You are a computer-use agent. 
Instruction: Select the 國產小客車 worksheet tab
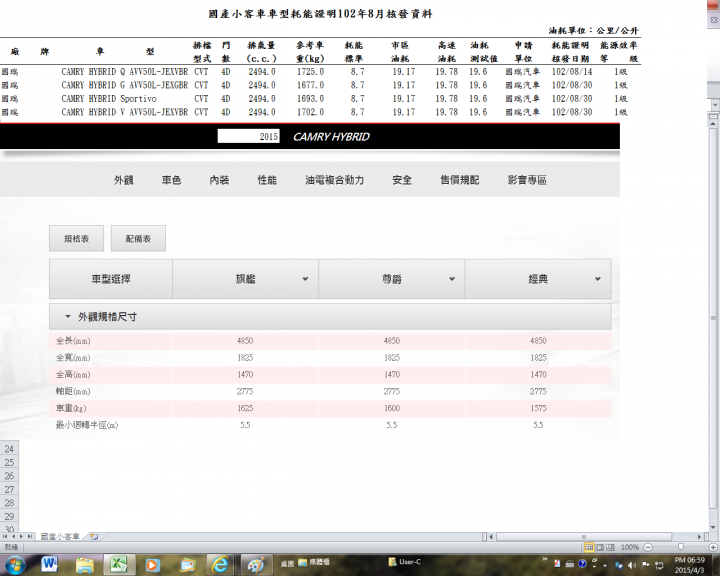(x=60, y=536)
